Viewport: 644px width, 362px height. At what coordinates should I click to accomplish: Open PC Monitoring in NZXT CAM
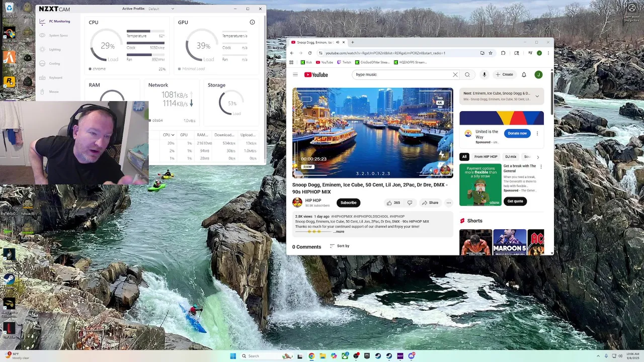55,21
